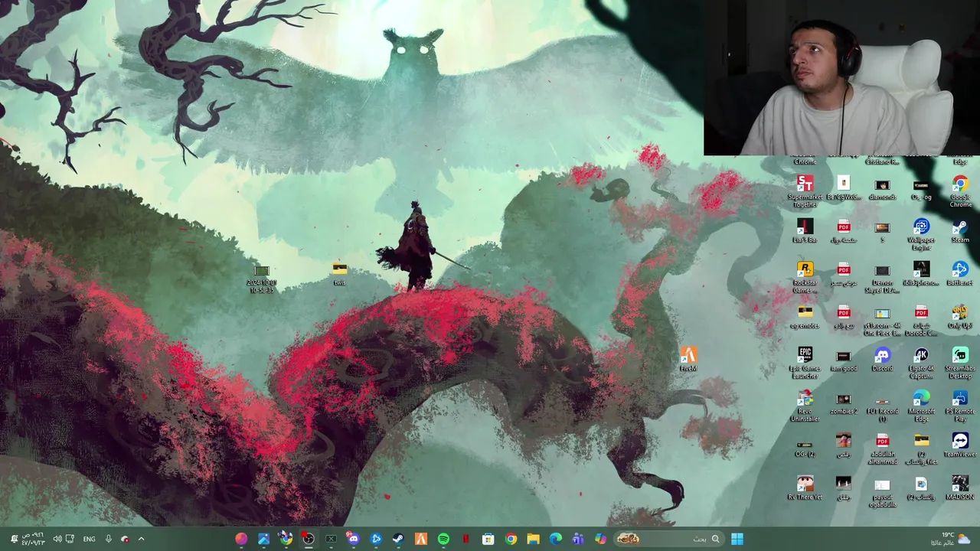Screen dimensions: 980x551
Task: Open the MADiSON desktop shortcut
Action: [x=960, y=487]
